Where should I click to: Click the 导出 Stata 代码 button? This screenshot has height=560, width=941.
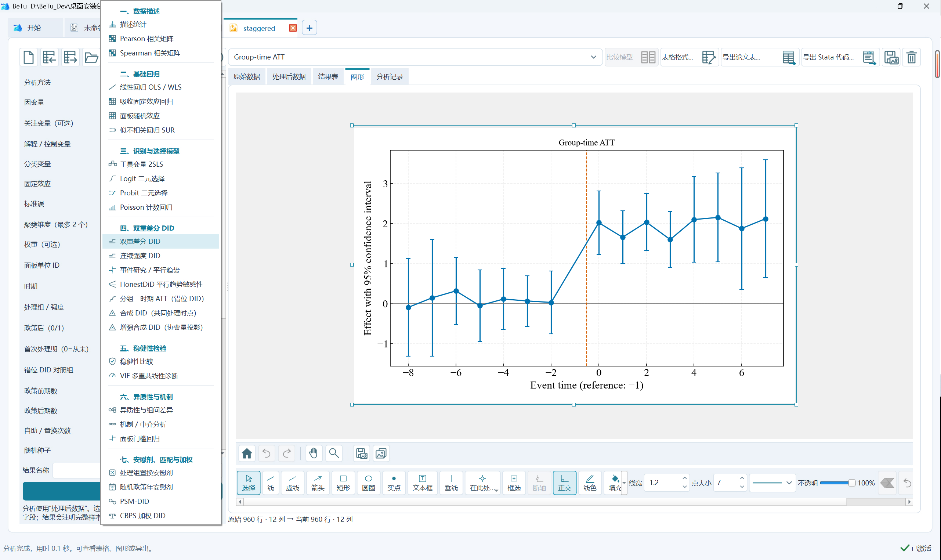click(840, 57)
